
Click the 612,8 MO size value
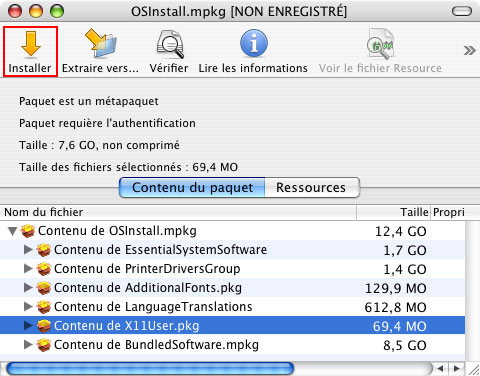[x=395, y=307]
